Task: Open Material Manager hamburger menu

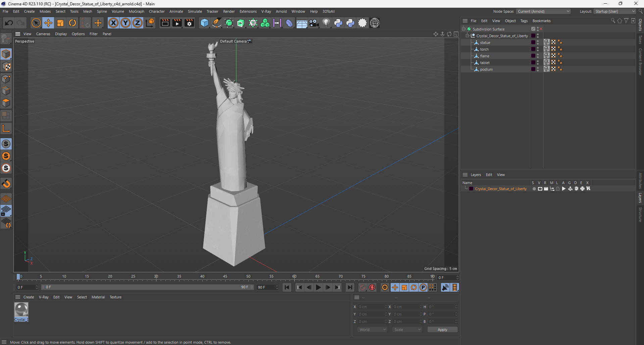Action: point(18,297)
